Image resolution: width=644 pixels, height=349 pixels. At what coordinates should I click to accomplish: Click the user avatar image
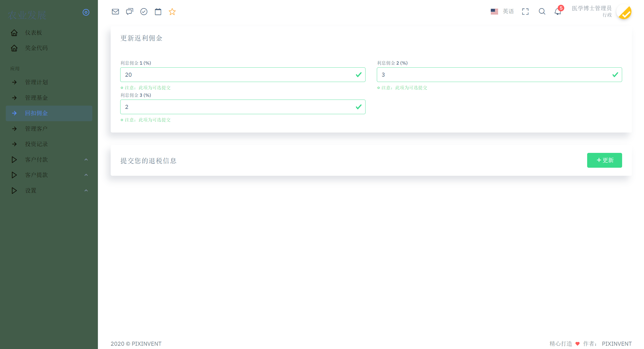(624, 12)
